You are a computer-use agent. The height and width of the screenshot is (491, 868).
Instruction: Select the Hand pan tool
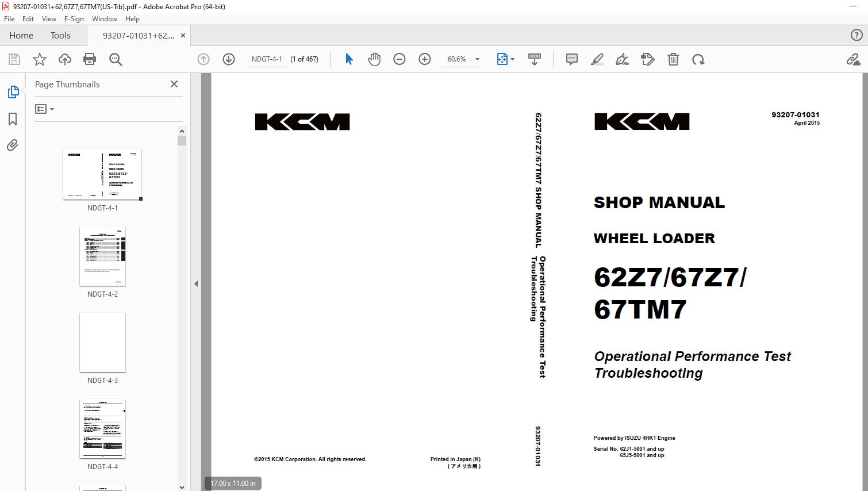(374, 59)
